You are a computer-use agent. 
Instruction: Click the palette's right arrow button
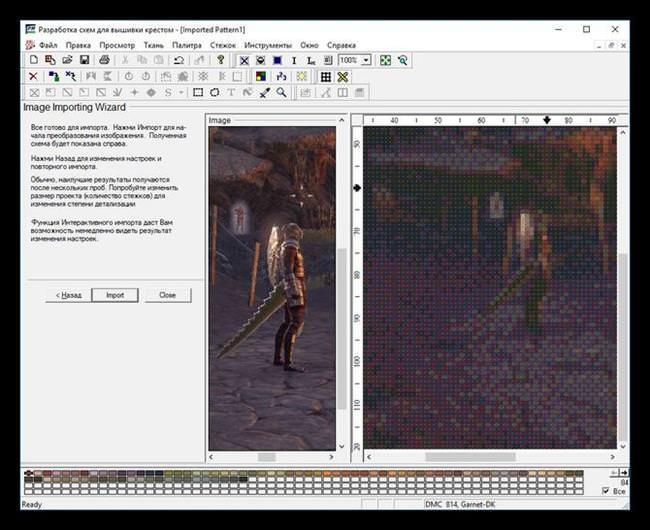point(624,472)
